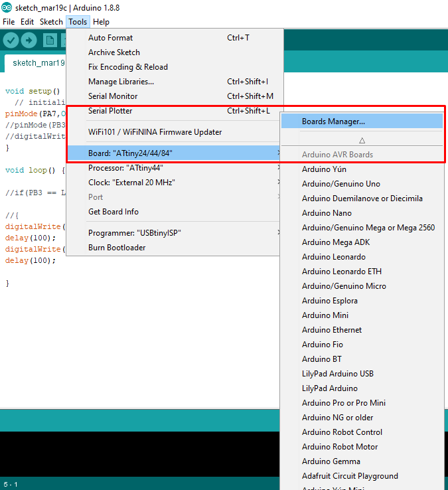448x490 pixels.
Task: Click the Verify checkmark toolbar icon
Action: [x=11, y=41]
